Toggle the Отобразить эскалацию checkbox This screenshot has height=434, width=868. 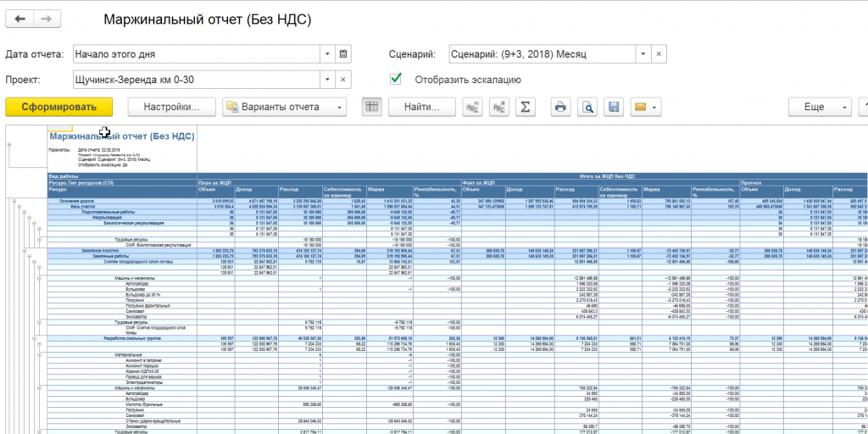pos(395,79)
